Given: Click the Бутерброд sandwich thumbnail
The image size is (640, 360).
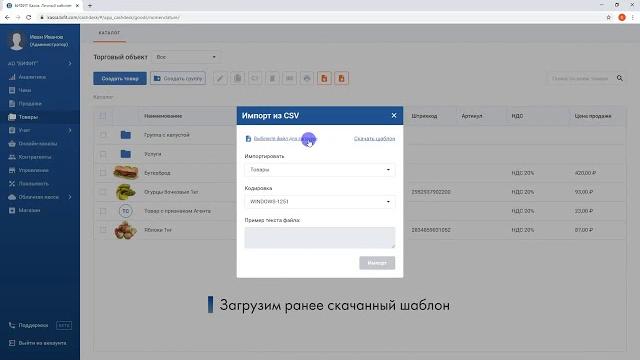Looking at the screenshot, I should coord(126,173).
